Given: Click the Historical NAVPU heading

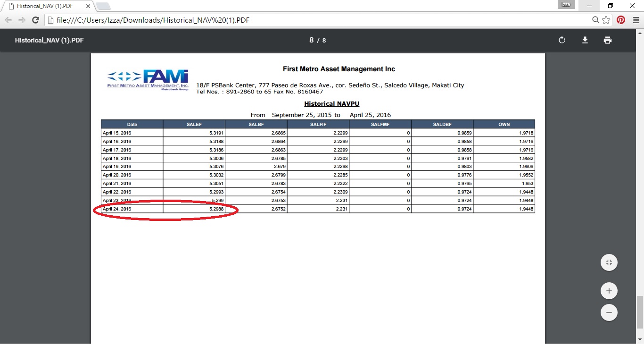Looking at the screenshot, I should click(331, 104).
